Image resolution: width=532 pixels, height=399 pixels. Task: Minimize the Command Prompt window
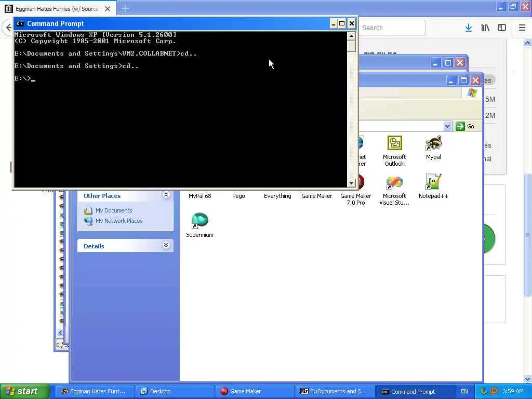(333, 23)
